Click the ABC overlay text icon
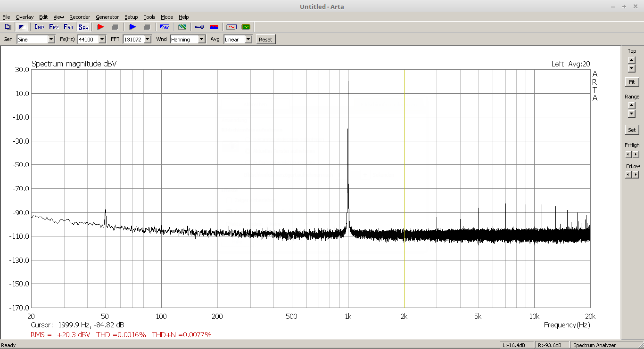This screenshot has width=644, height=349. 165,27
